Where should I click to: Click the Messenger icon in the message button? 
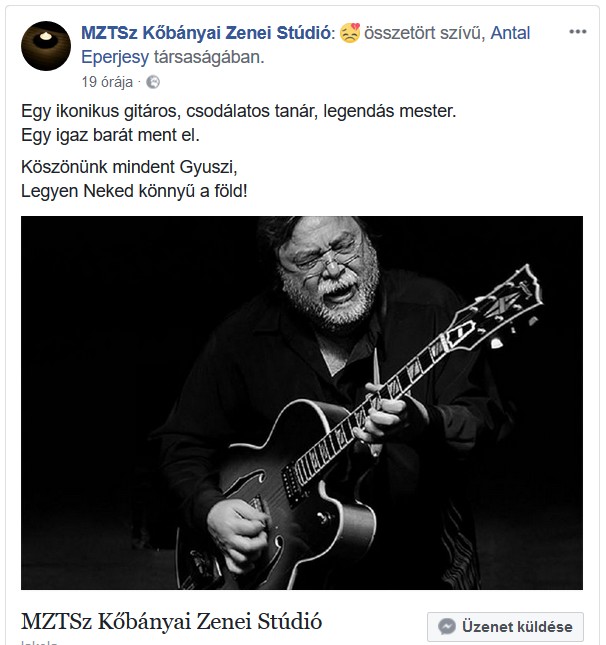coord(447,627)
